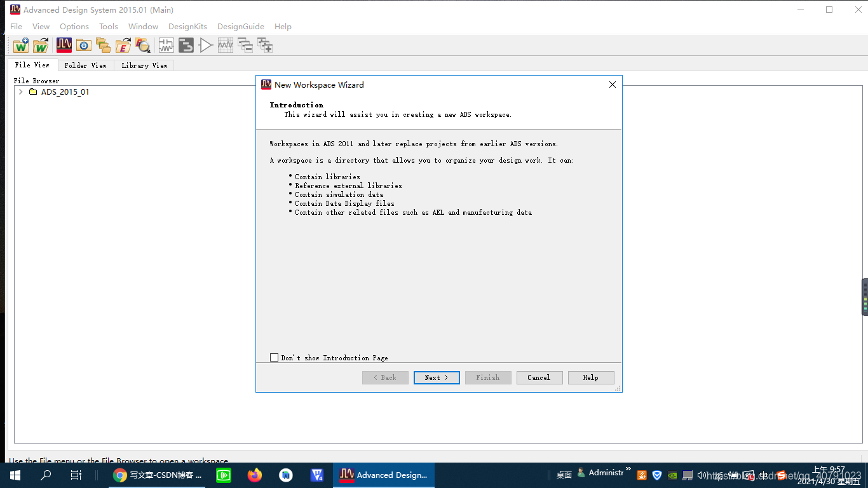This screenshot has height=488, width=868.
Task: Click the green app icon on taskbar
Action: [224, 475]
